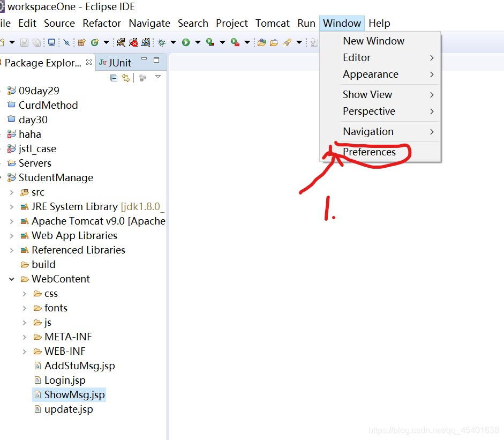Open the Show View submenu
The image size is (504, 440).
pyautogui.click(x=380, y=94)
